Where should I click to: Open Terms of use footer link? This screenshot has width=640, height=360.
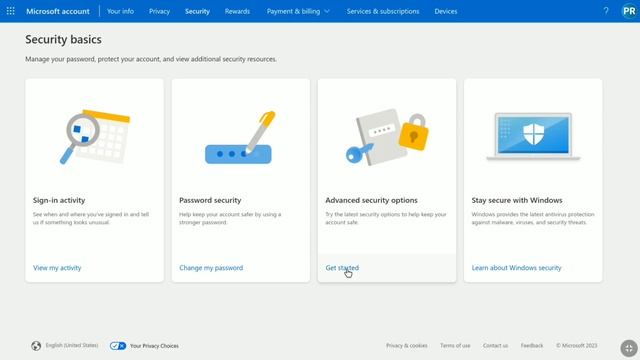455,346
